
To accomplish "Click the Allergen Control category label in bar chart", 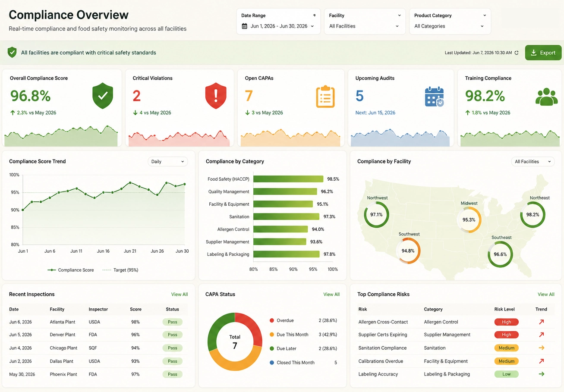I will [x=233, y=229].
